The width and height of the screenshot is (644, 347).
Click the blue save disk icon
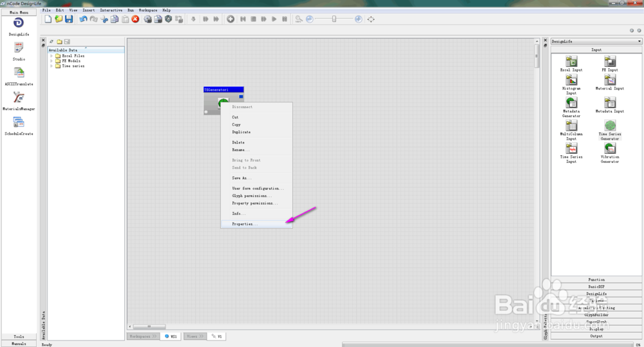[69, 19]
